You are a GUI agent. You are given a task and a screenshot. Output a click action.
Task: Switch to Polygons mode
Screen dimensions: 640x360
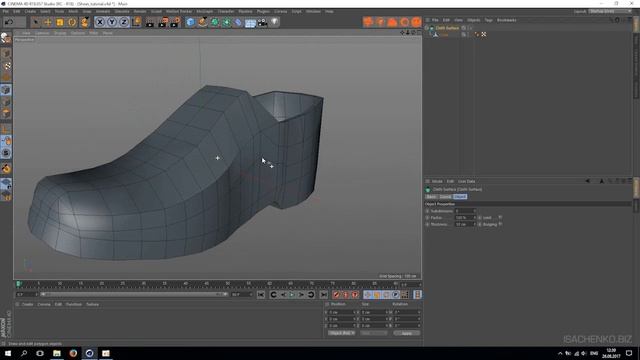click(6, 113)
